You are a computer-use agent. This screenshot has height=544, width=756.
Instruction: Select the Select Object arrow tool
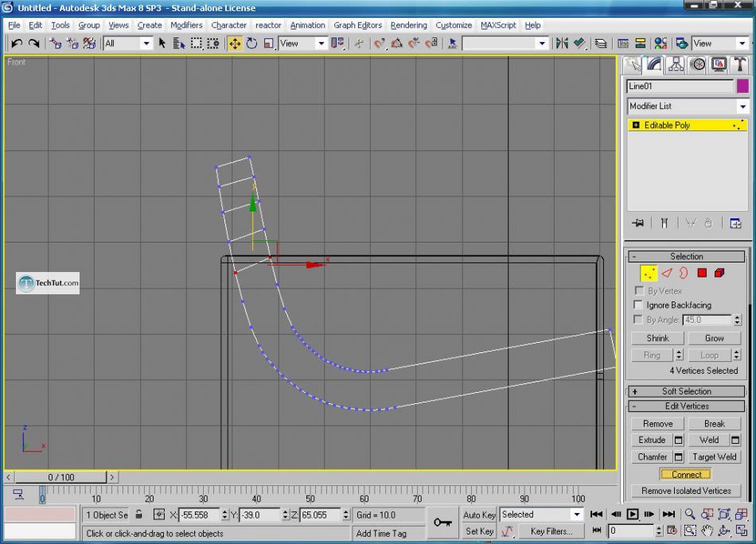tap(162, 44)
